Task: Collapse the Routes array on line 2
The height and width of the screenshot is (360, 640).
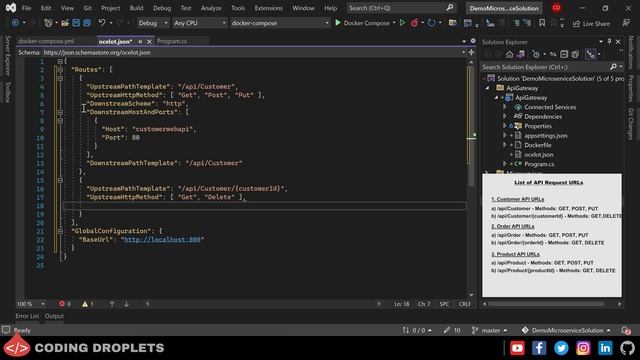Action: click(60, 70)
